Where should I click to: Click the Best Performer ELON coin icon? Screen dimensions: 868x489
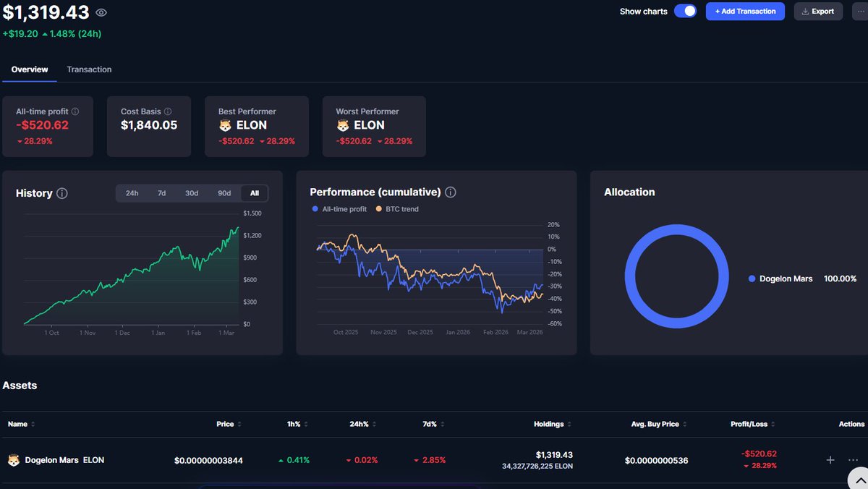tap(225, 125)
